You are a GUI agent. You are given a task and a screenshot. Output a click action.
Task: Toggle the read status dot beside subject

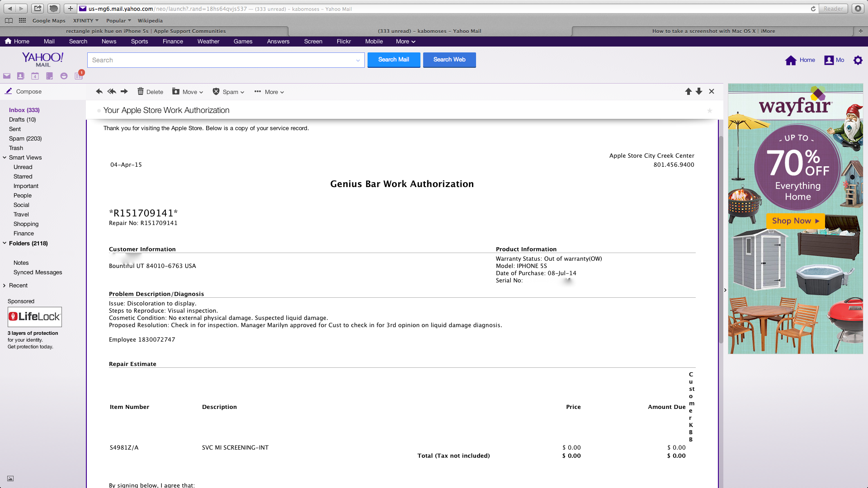tap(99, 111)
